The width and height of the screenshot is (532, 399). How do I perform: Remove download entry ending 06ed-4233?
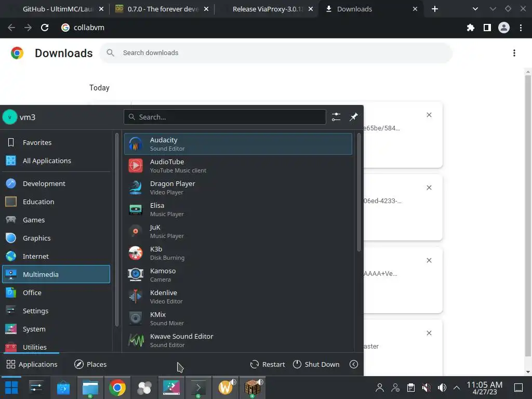[x=429, y=188]
